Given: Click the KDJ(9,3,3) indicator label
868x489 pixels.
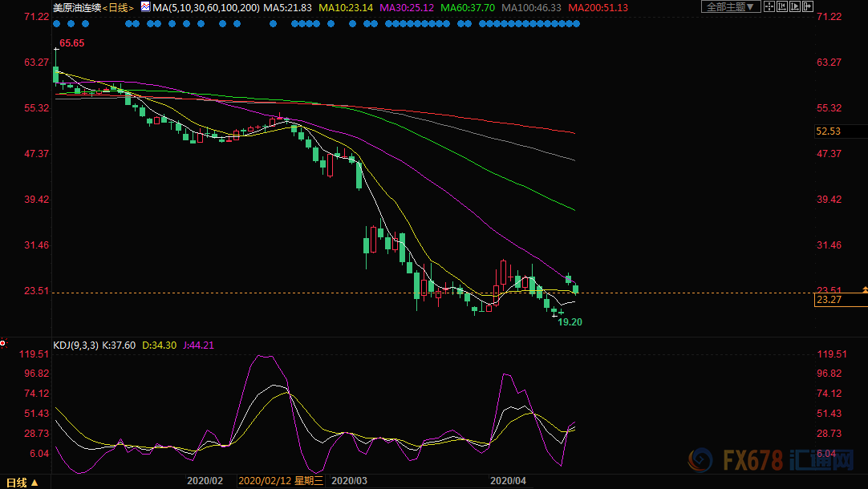Looking at the screenshot, I should 77,346.
